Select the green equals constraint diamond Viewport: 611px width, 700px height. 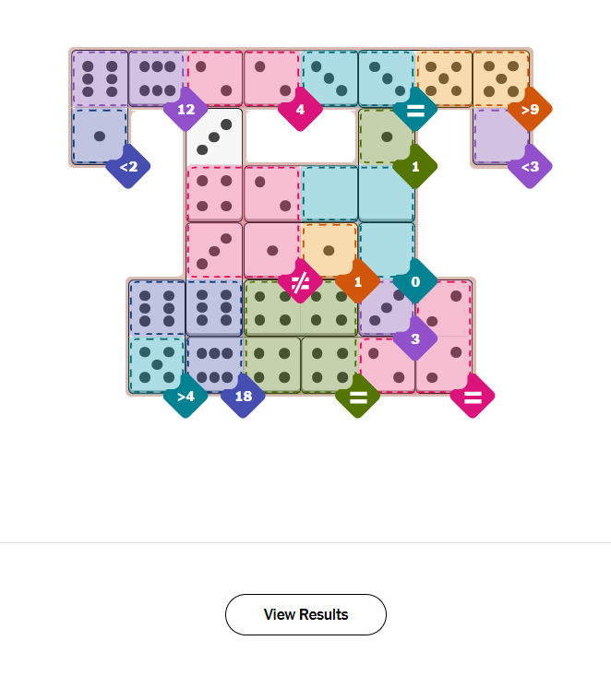point(357,396)
